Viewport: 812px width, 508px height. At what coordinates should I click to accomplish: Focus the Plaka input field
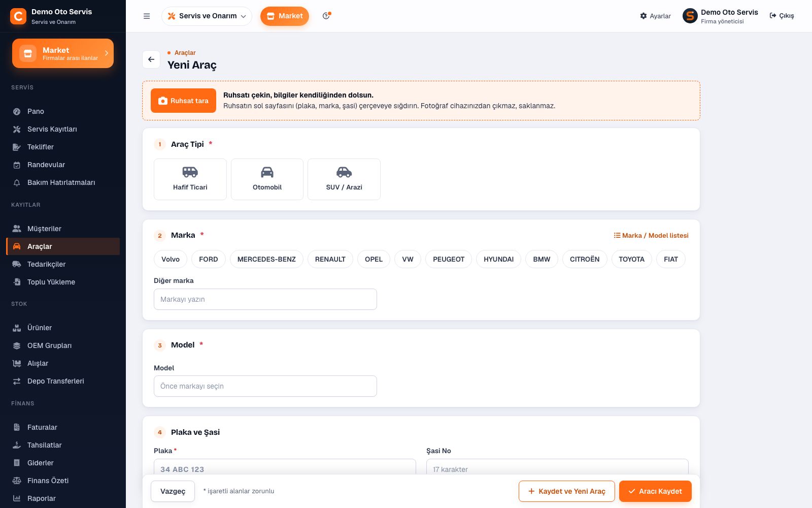click(285, 467)
